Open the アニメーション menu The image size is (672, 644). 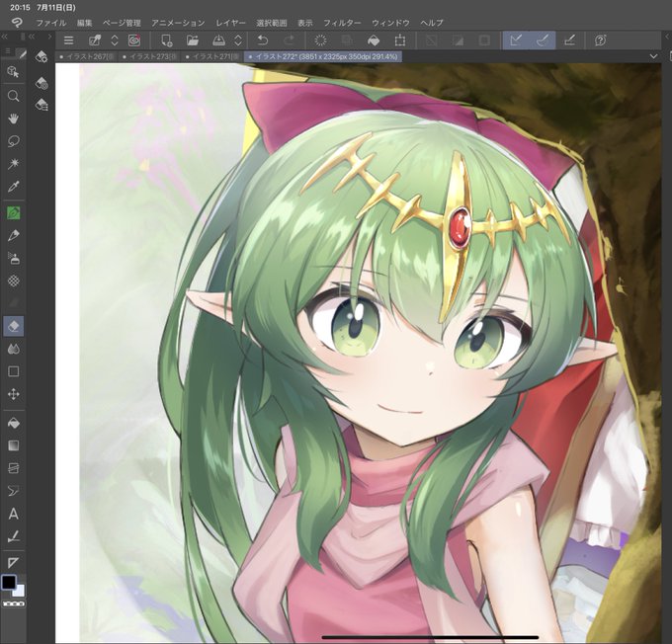[178, 23]
